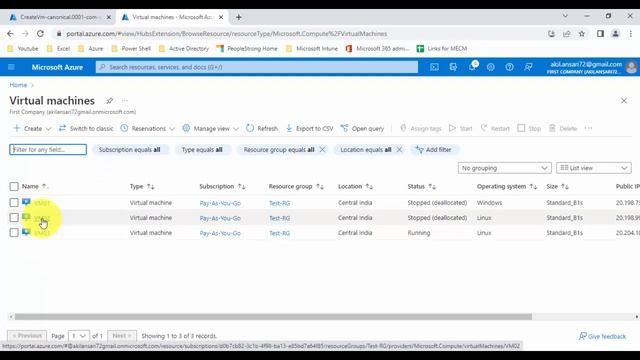
Task: Click the Home breadcrumb link
Action: [18, 85]
